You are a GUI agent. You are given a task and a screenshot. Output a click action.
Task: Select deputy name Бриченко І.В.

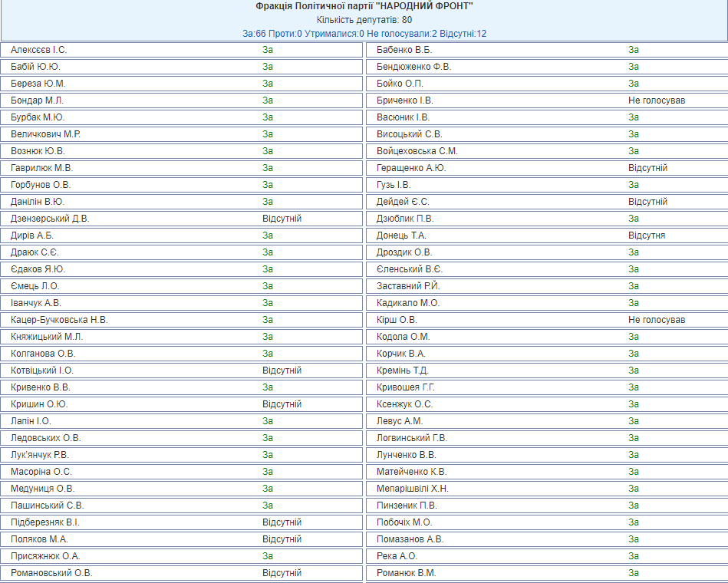point(405,100)
